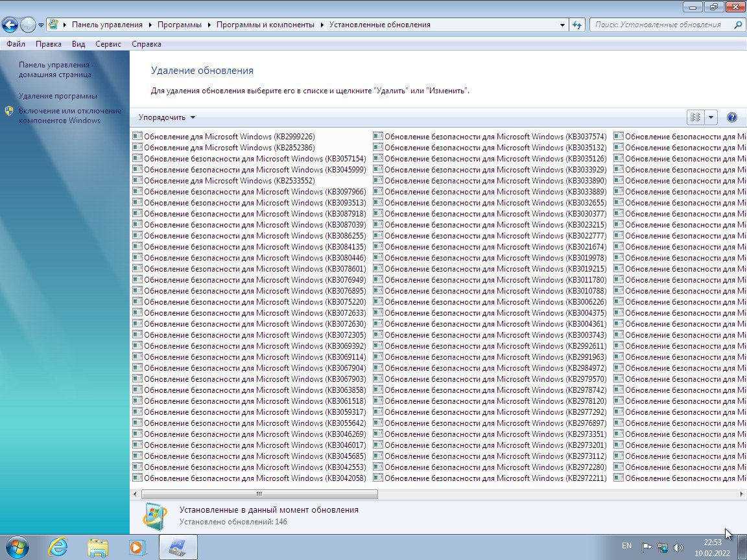Image resolution: width=747 pixels, height=560 pixels.
Task: Open Action Center flag icon in tray
Action: coord(646,548)
